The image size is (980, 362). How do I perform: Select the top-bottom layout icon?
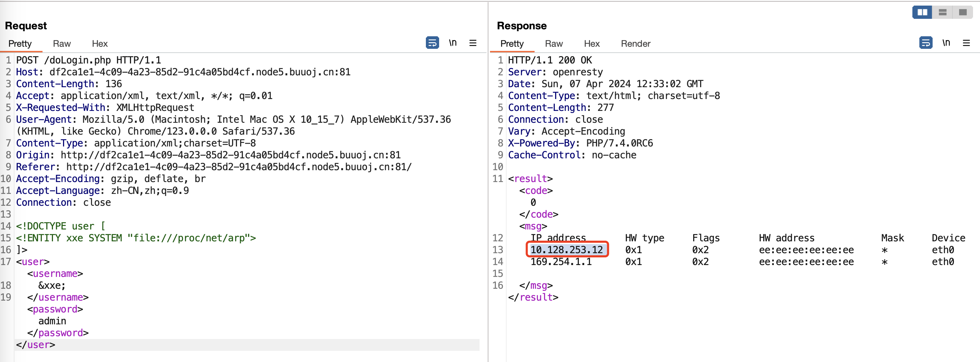click(942, 12)
